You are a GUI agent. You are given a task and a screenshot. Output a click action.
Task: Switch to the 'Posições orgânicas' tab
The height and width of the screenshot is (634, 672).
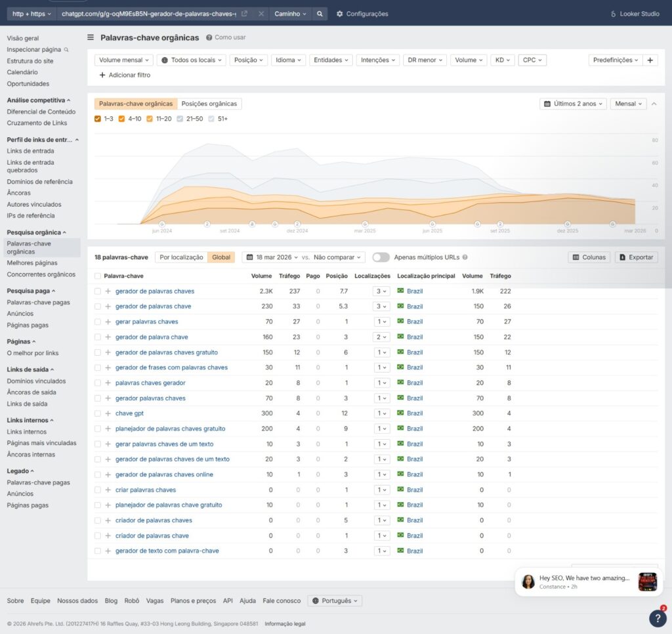tap(209, 104)
